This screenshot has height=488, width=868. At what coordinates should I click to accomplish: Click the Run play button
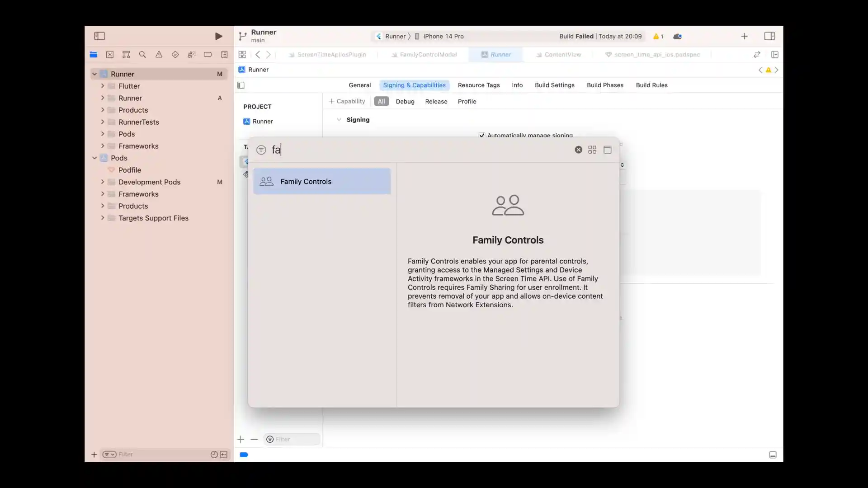tap(218, 36)
